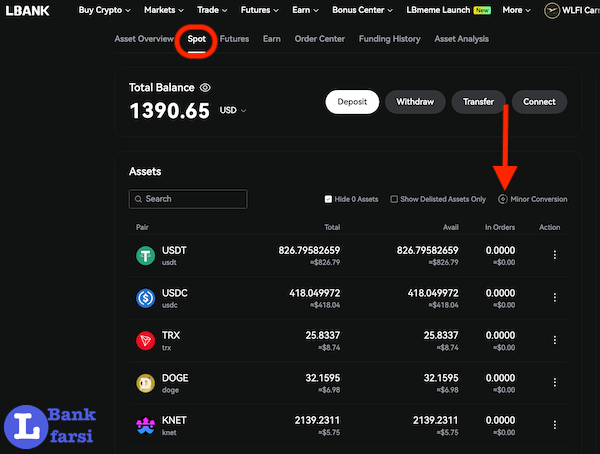Screen dimensions: 600x454
Task: Click the DOGE coin icon
Action: point(147,383)
